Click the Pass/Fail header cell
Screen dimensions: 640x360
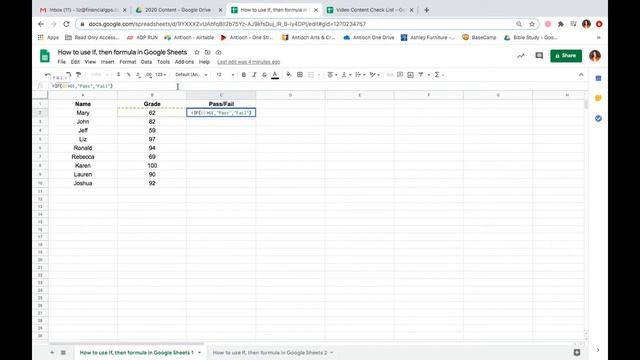point(221,104)
